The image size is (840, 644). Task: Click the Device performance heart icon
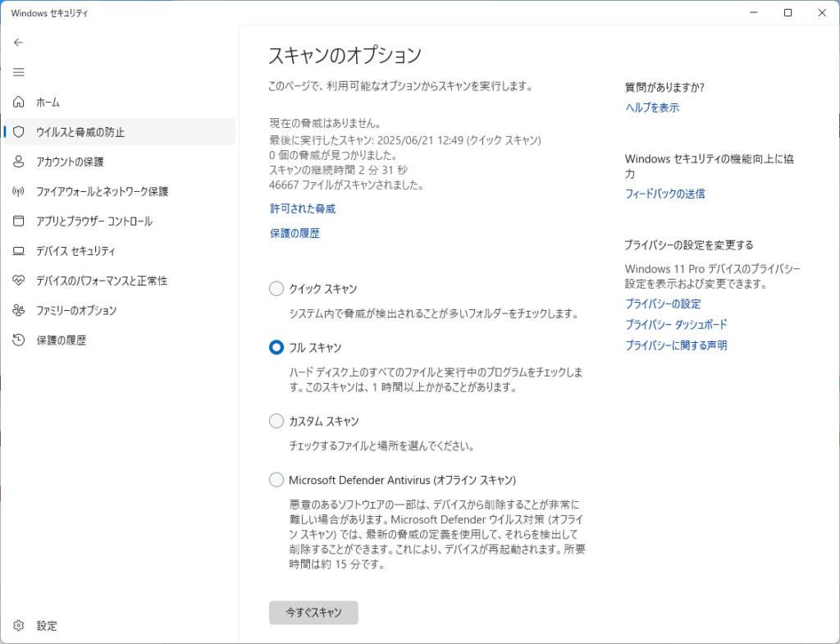coord(19,281)
